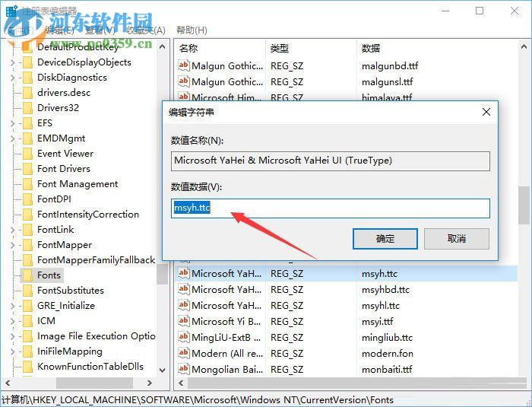Click the tree pane scroll down arrow
The height and width of the screenshot is (407, 532).
coord(162,370)
